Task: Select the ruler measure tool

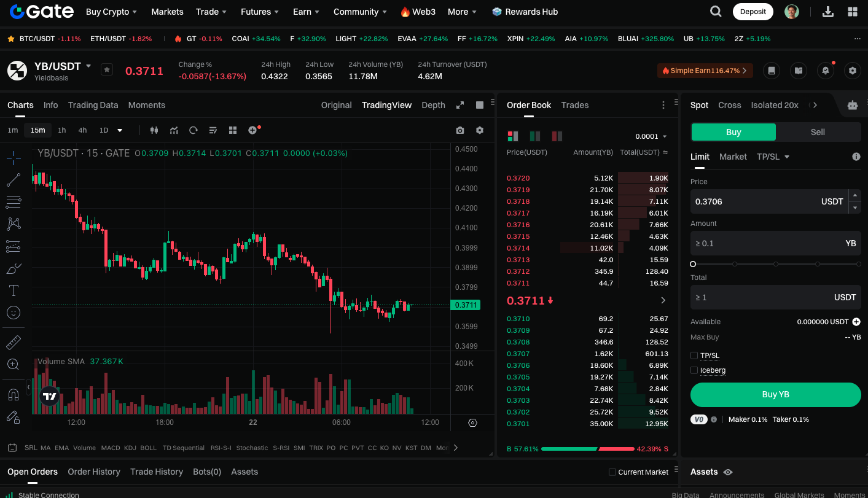Action: point(14,342)
